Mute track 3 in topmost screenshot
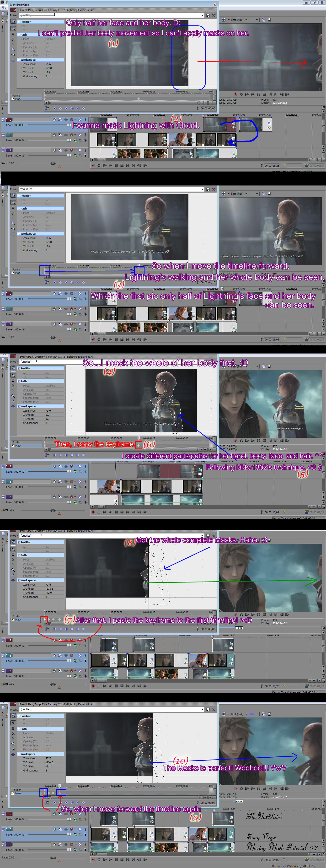 80,135
